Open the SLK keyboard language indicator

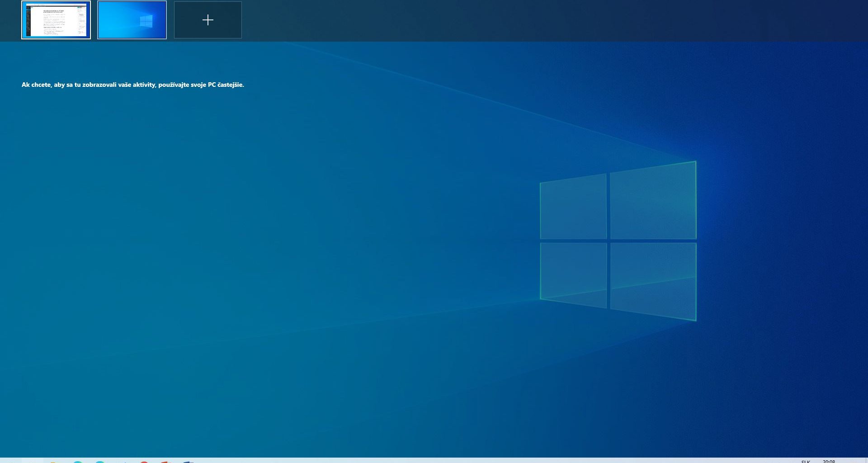point(806,461)
